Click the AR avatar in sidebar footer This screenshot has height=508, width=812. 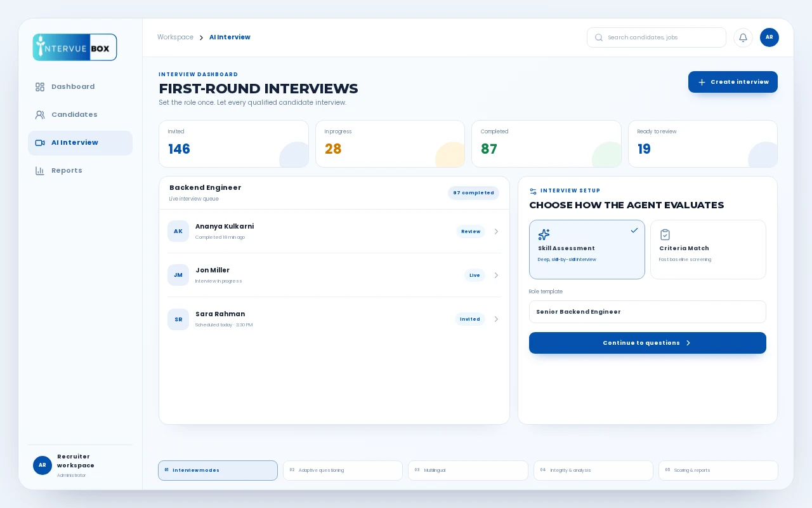43,465
